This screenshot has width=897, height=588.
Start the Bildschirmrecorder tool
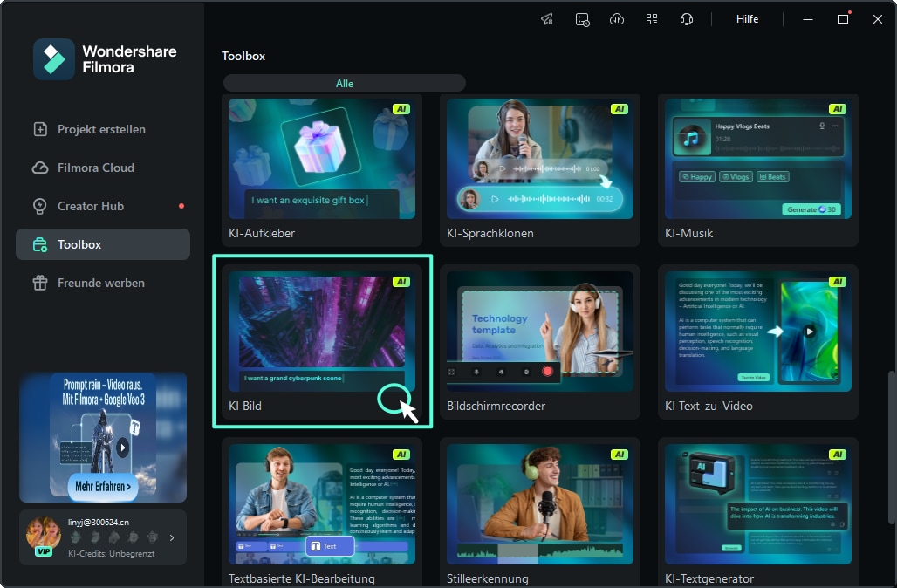pyautogui.click(x=540, y=341)
